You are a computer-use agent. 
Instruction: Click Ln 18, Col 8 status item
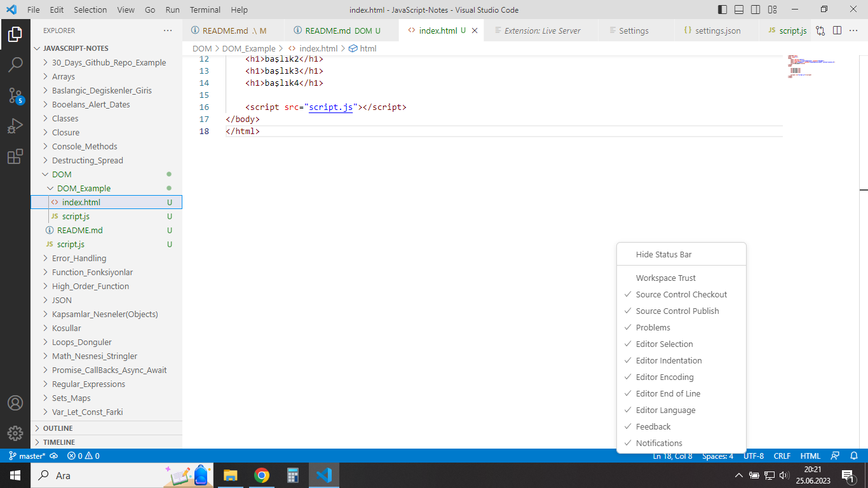672,456
